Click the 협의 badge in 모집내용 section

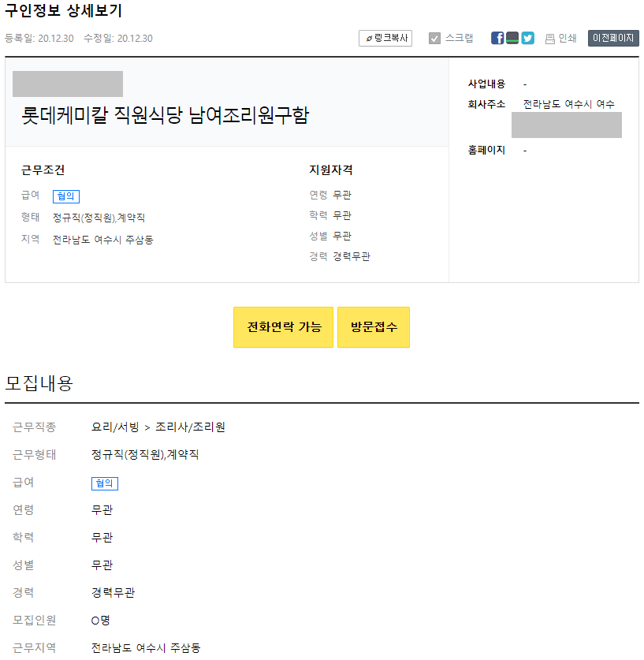pyautogui.click(x=106, y=483)
